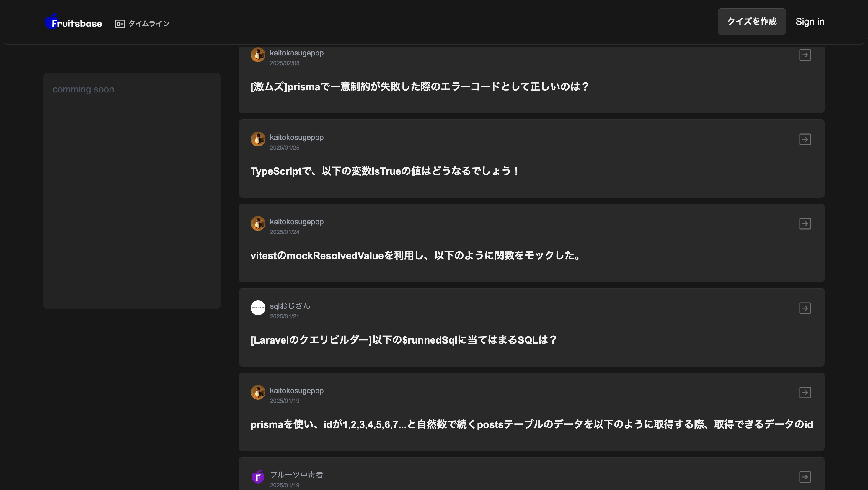The image size is (868, 490).
Task: Click the timeline newspaper icon
Action: point(120,24)
